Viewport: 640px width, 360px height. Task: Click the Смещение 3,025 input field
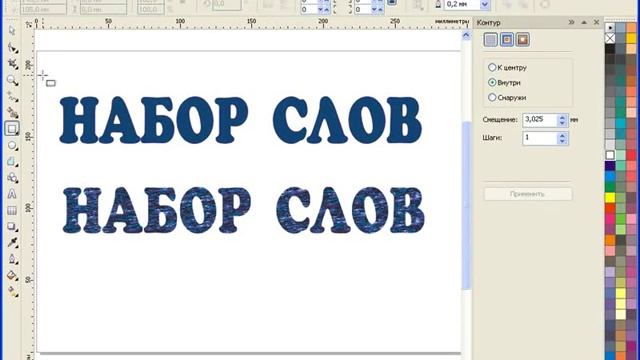[x=540, y=120]
